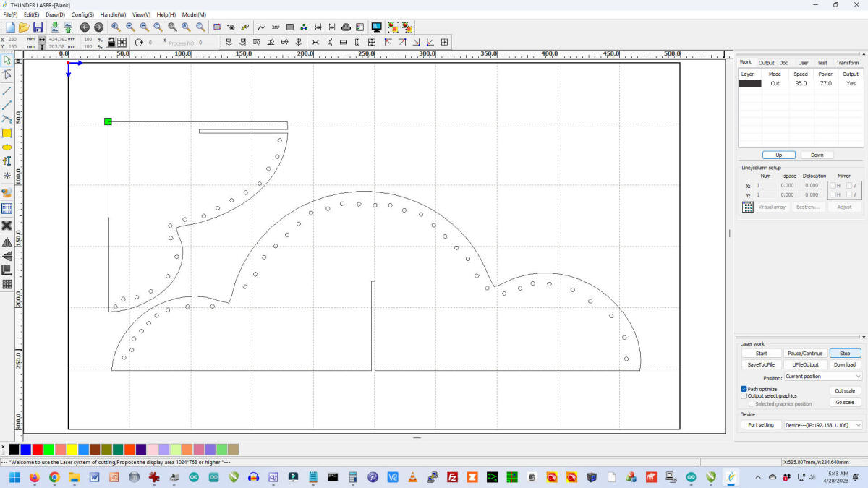Open a file with the folder icon
The height and width of the screenshot is (488, 868).
pos(24,27)
